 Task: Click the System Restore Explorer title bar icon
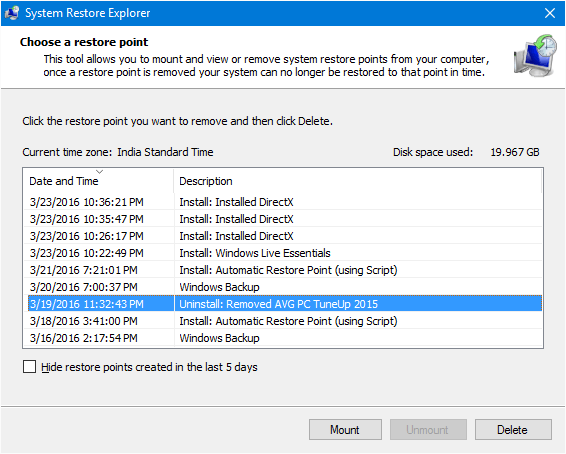(x=12, y=13)
